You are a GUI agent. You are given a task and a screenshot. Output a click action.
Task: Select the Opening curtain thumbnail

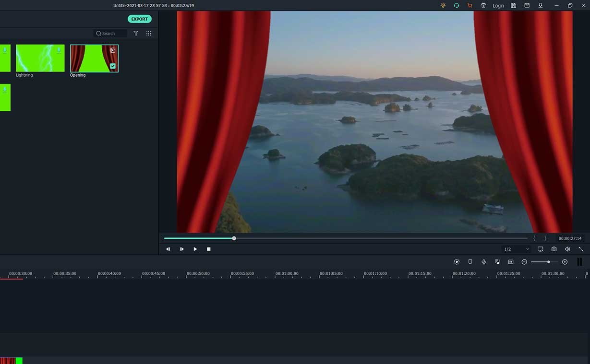[x=94, y=58]
